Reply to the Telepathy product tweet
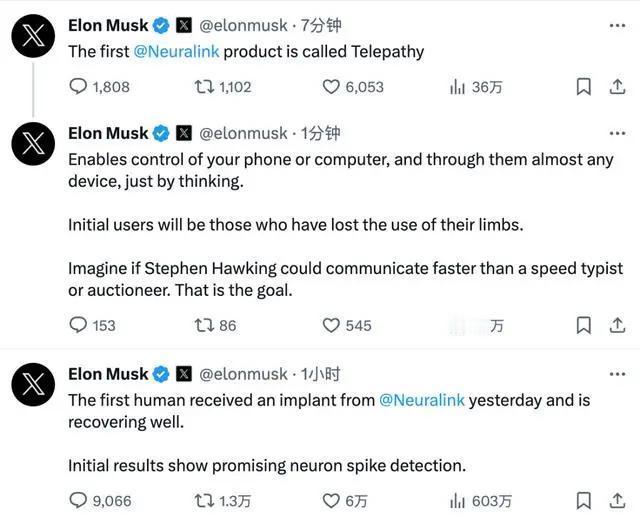Screen dimensions: 640x523 (x=79, y=87)
